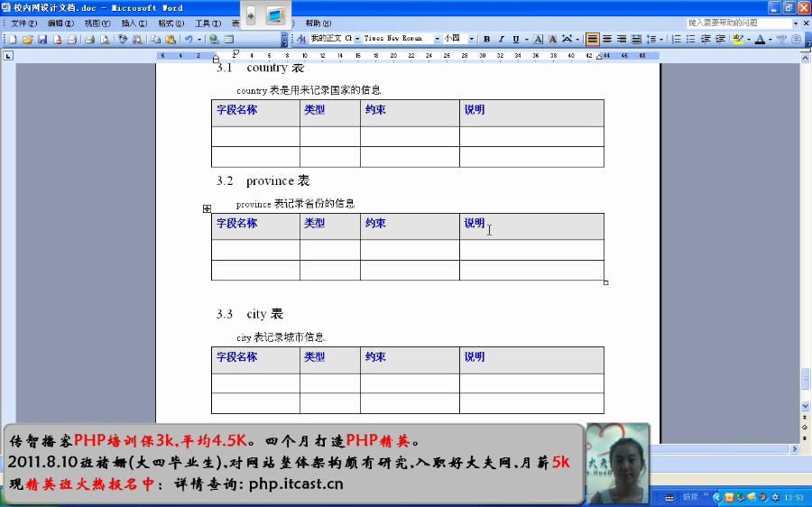Click the Paste clipboard icon
The image size is (812, 507).
[171, 40]
